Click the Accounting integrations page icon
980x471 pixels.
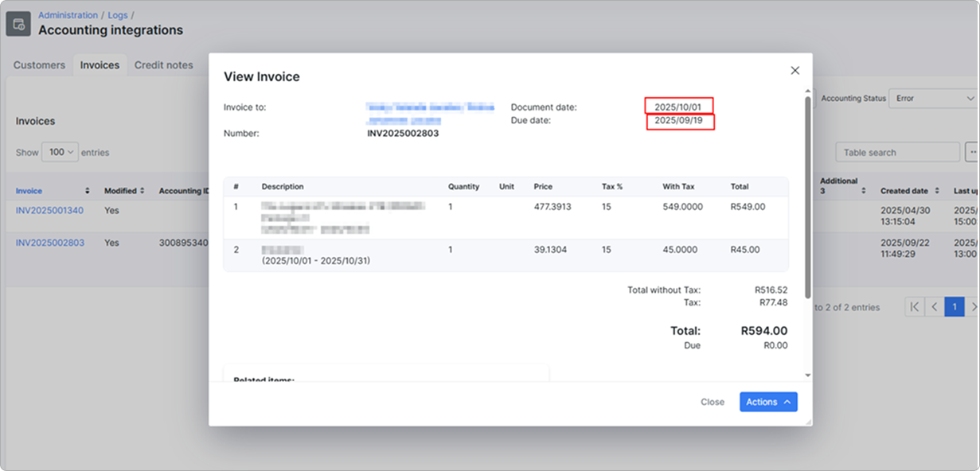pyautogui.click(x=18, y=24)
